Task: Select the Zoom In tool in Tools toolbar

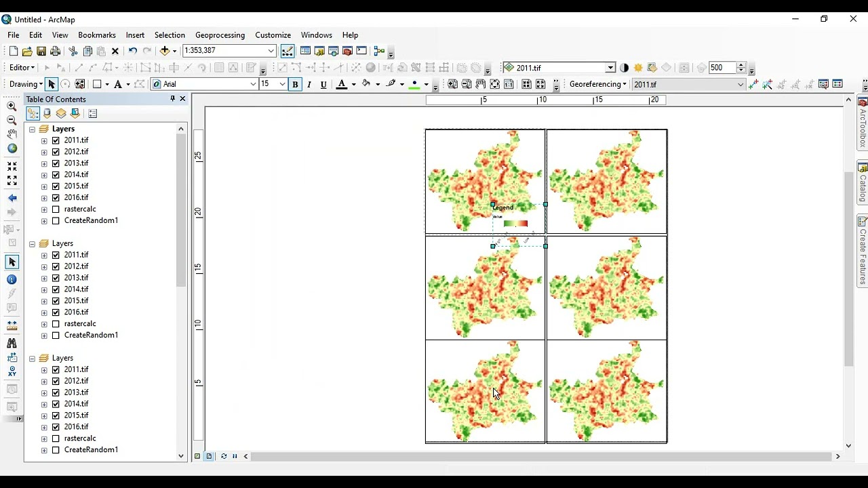Action: [12, 106]
